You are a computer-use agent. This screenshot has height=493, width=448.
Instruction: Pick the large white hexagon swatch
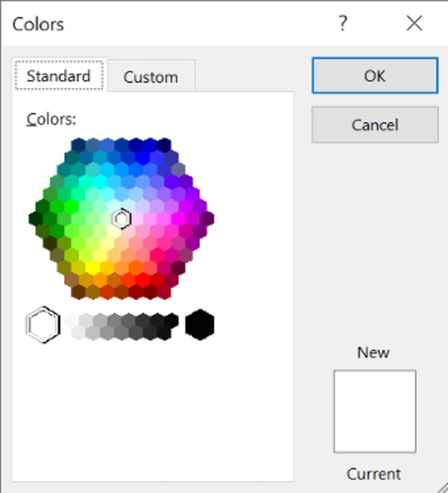point(43,325)
